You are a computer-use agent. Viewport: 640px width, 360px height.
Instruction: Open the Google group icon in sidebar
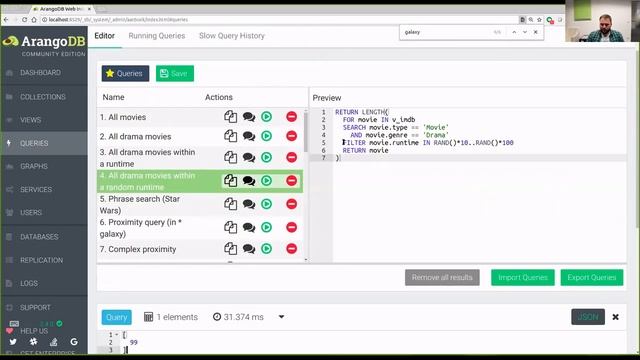pos(74,342)
